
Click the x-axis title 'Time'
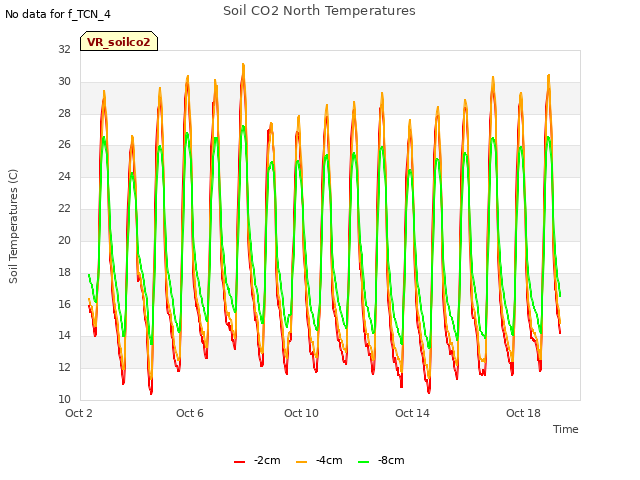click(x=565, y=429)
